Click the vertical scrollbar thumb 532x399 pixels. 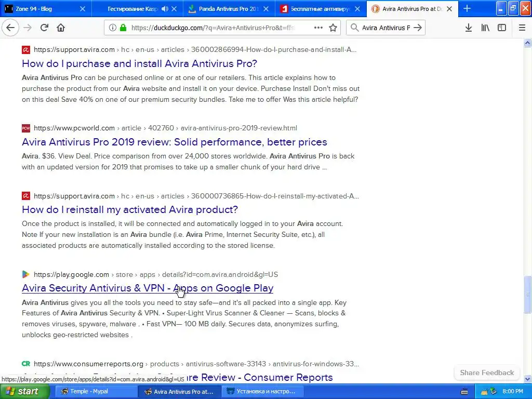coord(527,295)
